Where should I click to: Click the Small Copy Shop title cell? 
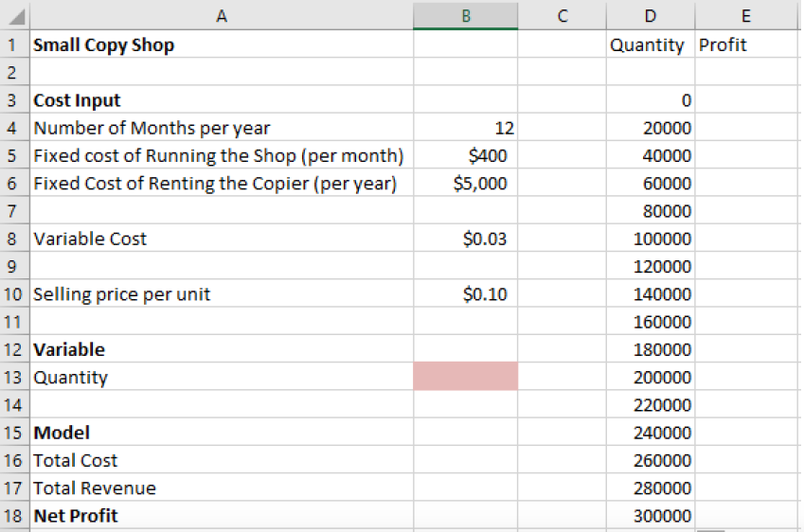pyautogui.click(x=222, y=44)
